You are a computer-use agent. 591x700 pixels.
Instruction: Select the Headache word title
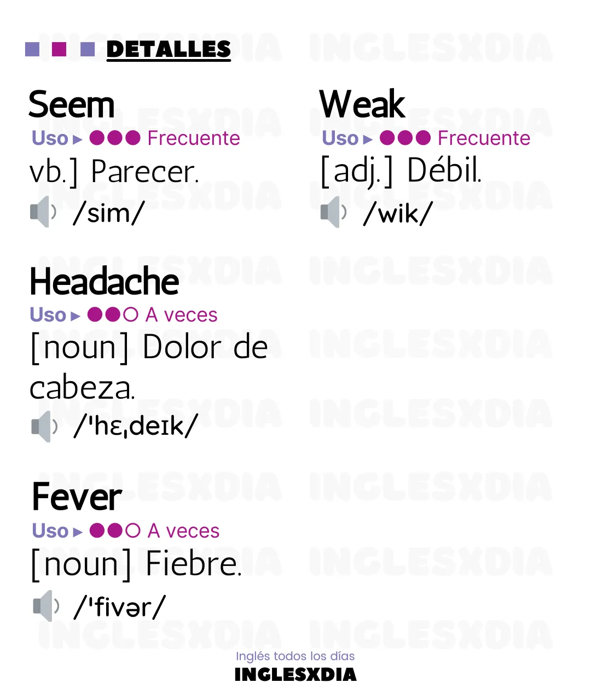[105, 282]
